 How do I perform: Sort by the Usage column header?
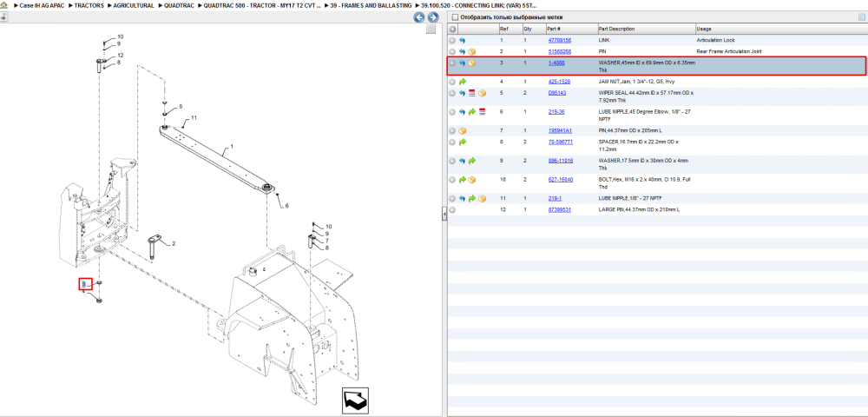780,29
